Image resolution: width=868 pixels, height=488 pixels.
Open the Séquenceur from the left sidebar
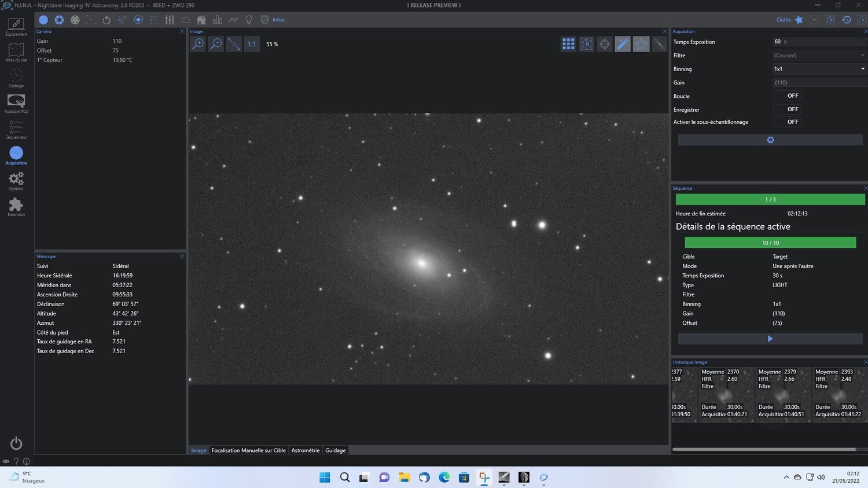(16, 129)
